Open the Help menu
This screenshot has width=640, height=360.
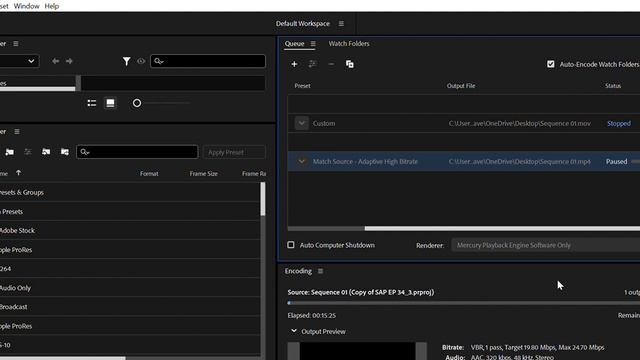point(51,6)
